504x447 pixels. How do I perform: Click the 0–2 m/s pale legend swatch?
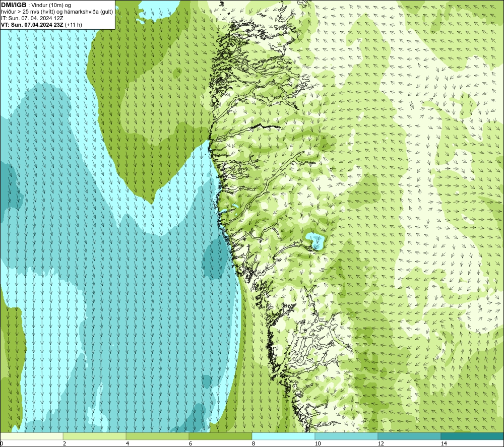click(31, 436)
